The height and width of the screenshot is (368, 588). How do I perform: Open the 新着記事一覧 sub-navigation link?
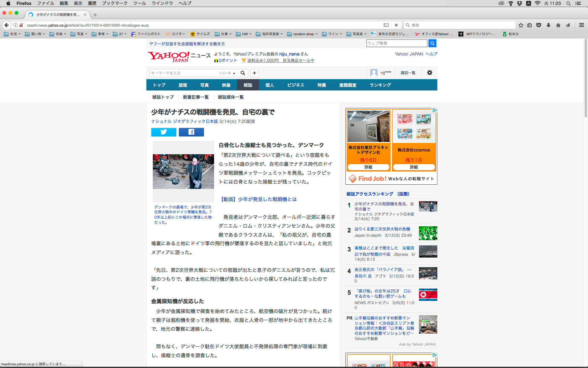[195, 97]
